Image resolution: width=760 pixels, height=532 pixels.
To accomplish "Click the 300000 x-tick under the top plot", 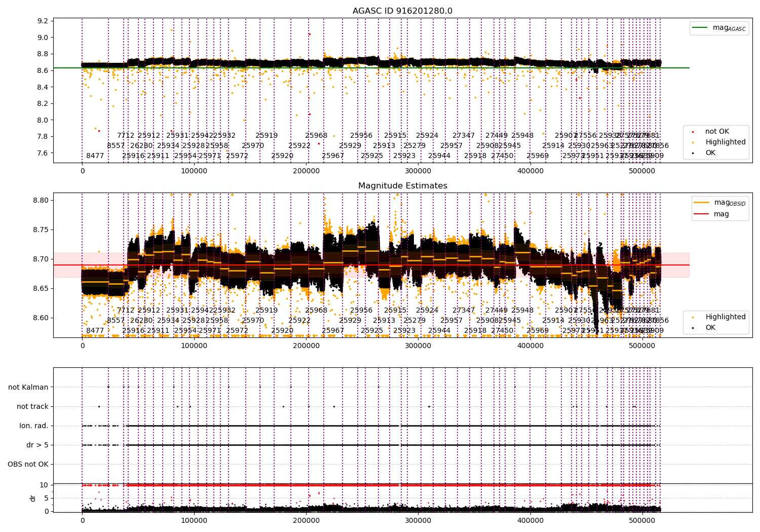I will coord(418,171).
